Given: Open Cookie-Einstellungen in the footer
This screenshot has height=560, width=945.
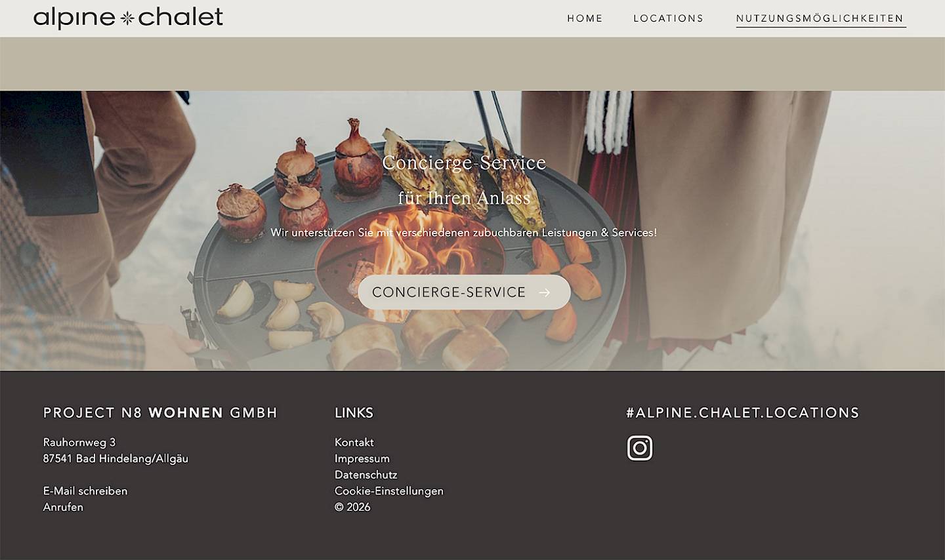Looking at the screenshot, I should (389, 491).
